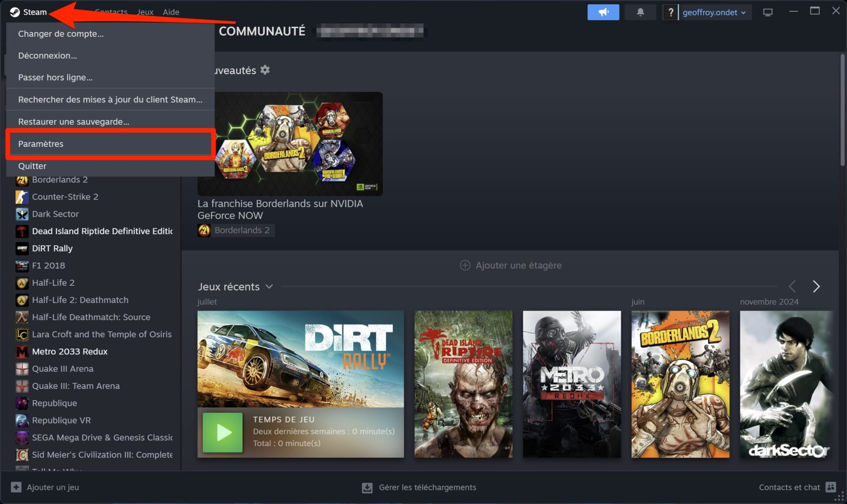Open notifications bell icon

click(x=640, y=12)
